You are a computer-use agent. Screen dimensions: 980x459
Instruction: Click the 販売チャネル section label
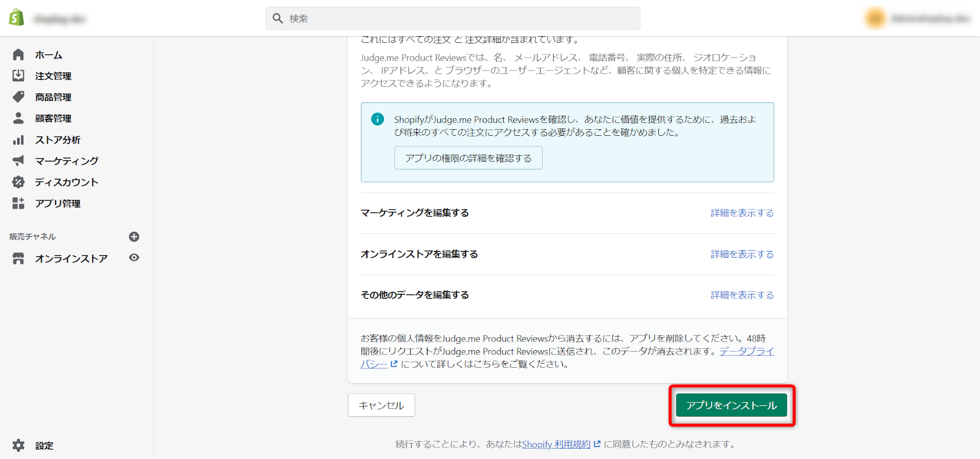click(x=32, y=237)
